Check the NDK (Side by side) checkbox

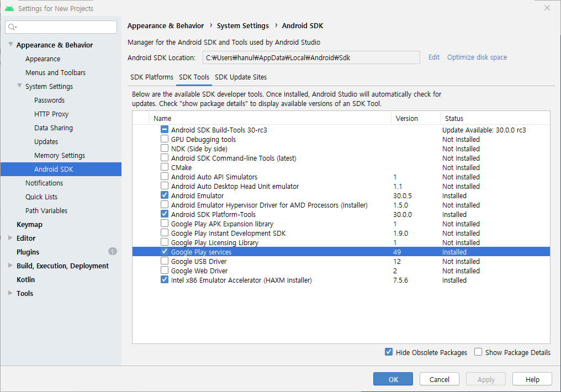tap(164, 148)
